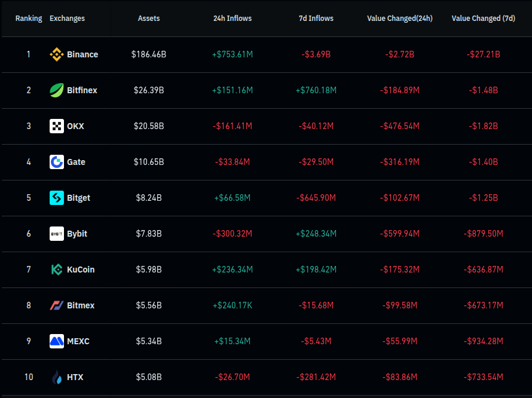This screenshot has width=532, height=398.
Task: Select MEXC 7d value change -$934.28M
Action: 483,341
